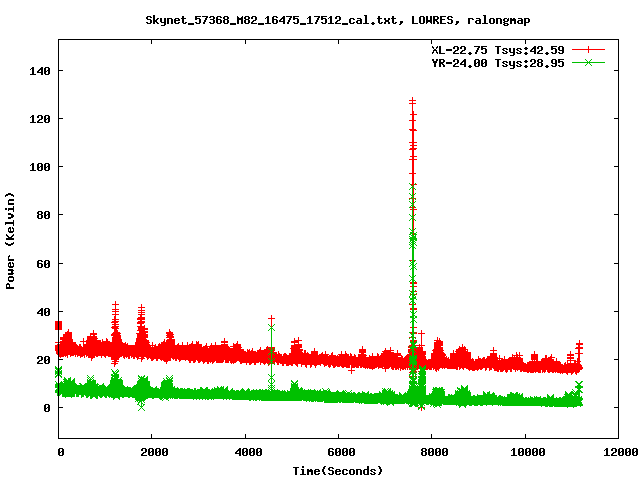Image resolution: width=640 pixels, height=480 pixels.
Task: Select the YR-24.00 Tsys:28.95 legend entry
Action: click(x=498, y=63)
